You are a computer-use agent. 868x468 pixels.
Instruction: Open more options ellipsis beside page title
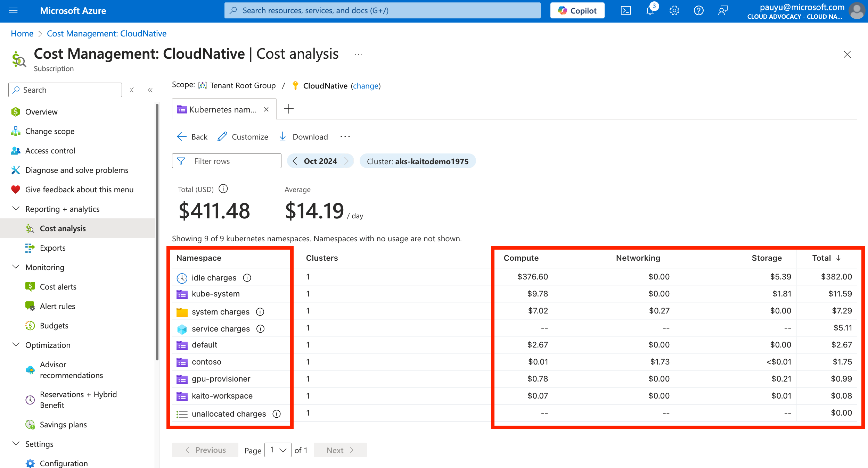point(358,55)
